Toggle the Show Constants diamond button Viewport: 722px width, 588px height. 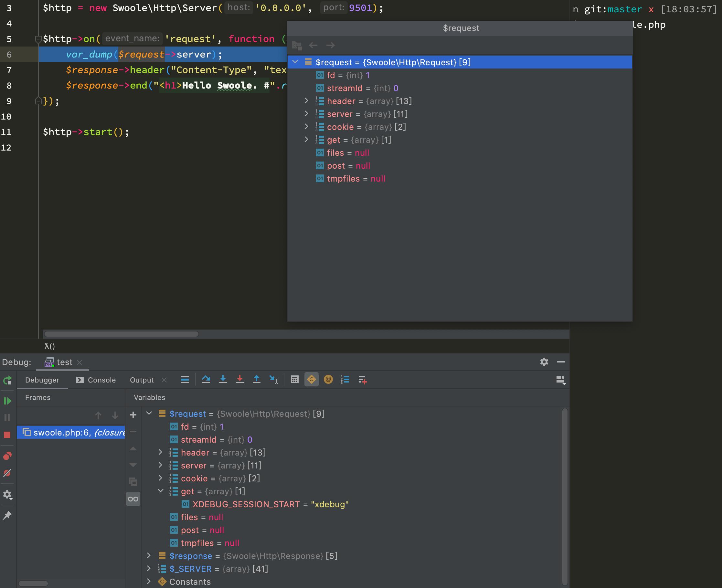[x=311, y=380]
